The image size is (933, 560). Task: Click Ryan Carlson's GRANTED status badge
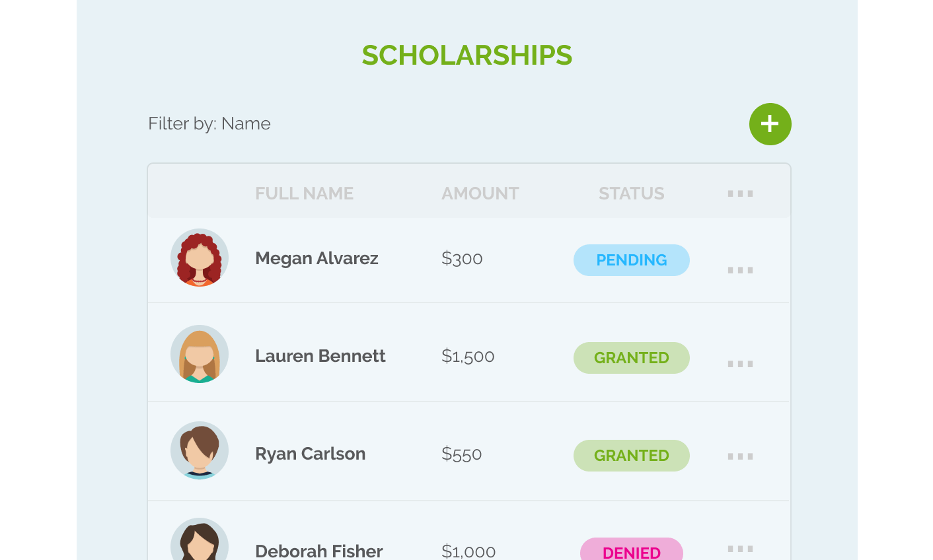pos(631,456)
